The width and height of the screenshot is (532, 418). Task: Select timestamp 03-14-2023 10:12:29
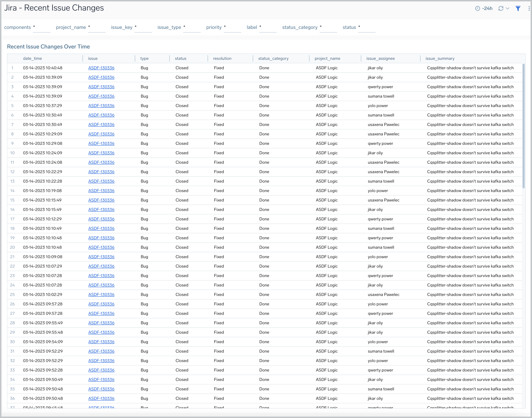tap(42, 219)
